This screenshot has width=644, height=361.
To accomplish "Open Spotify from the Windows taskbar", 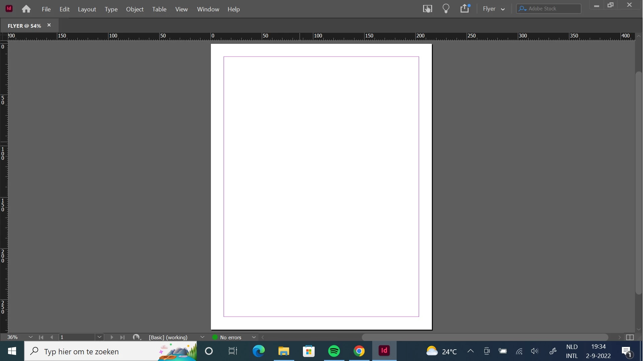I will tap(334, 351).
